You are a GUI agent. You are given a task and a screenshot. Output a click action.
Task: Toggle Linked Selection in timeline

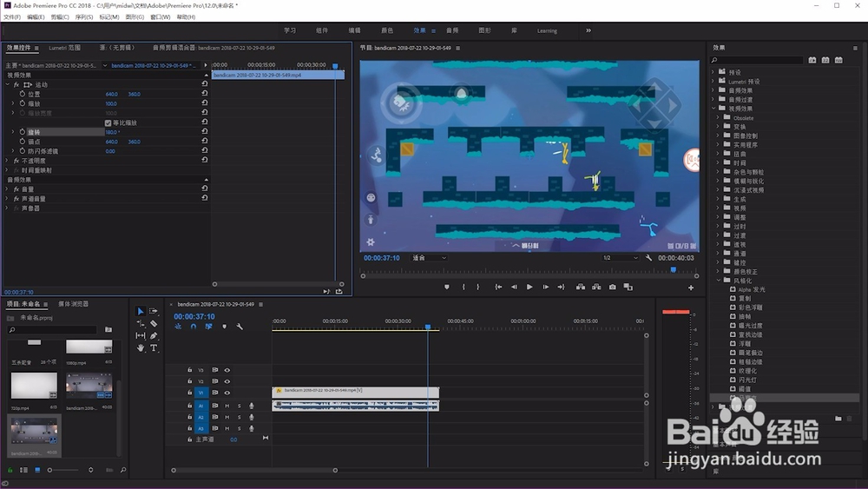[208, 327]
